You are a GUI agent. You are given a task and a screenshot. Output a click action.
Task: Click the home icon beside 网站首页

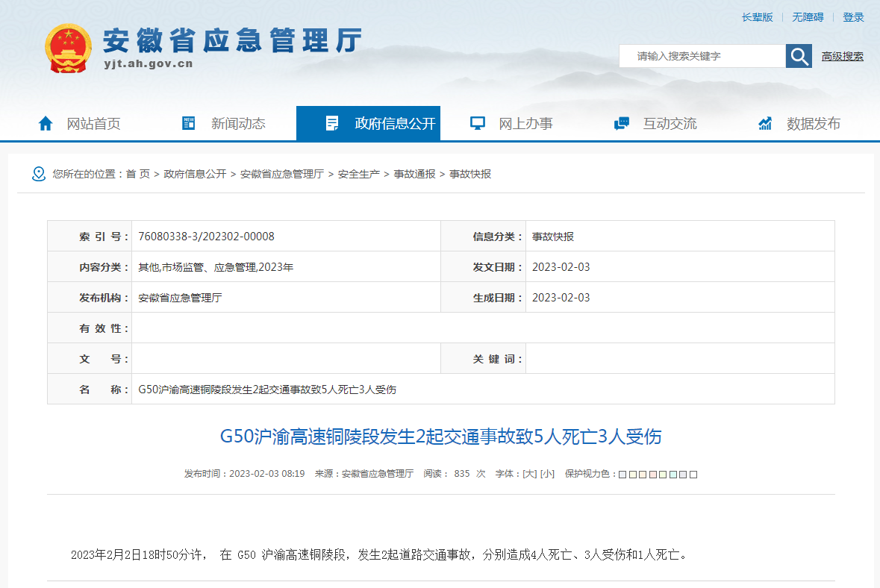point(46,124)
